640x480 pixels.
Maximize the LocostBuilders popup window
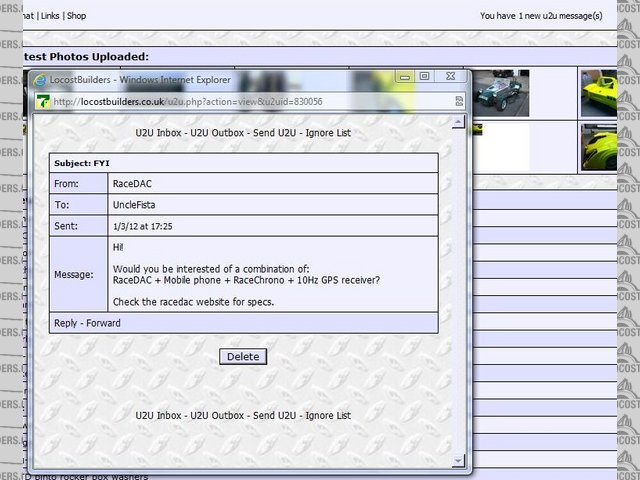(424, 76)
